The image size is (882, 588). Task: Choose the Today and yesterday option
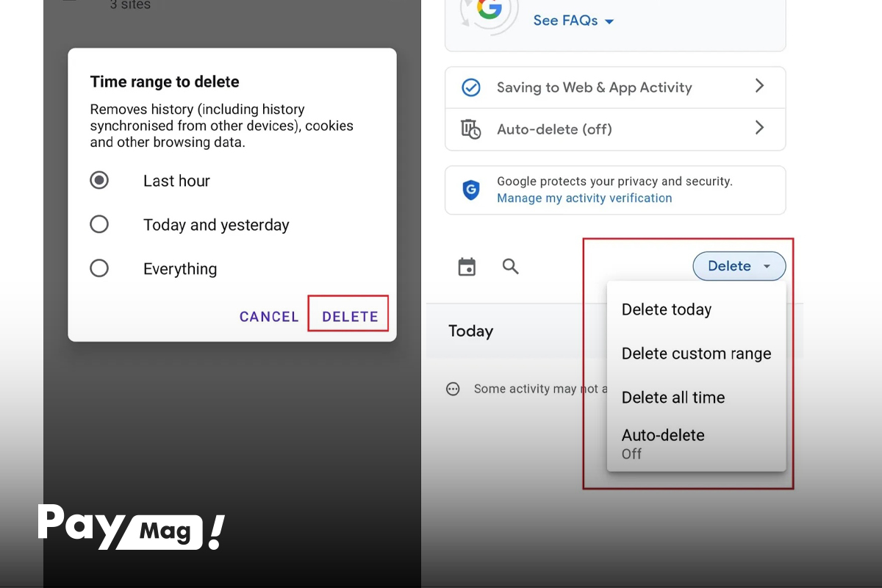point(216,225)
